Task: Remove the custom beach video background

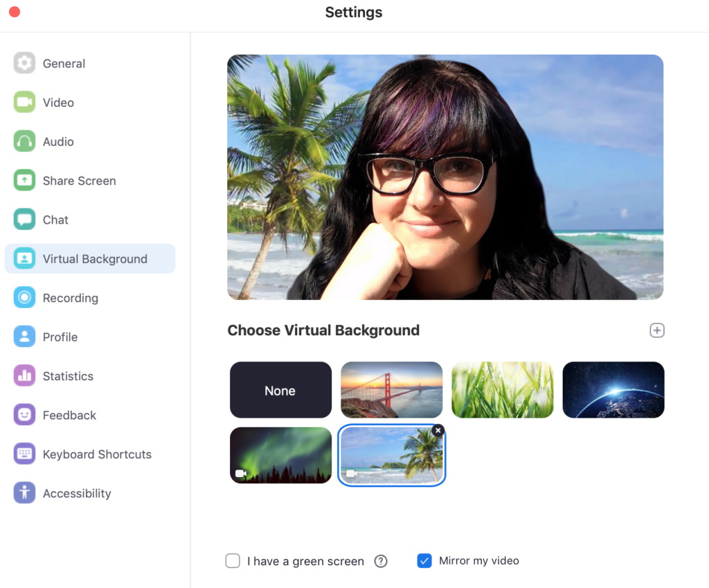Action: click(438, 430)
